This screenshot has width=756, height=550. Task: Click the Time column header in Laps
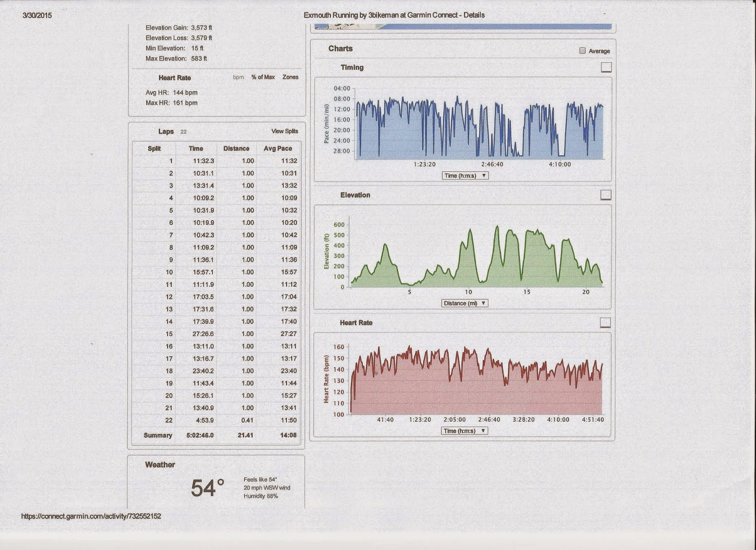(x=196, y=148)
